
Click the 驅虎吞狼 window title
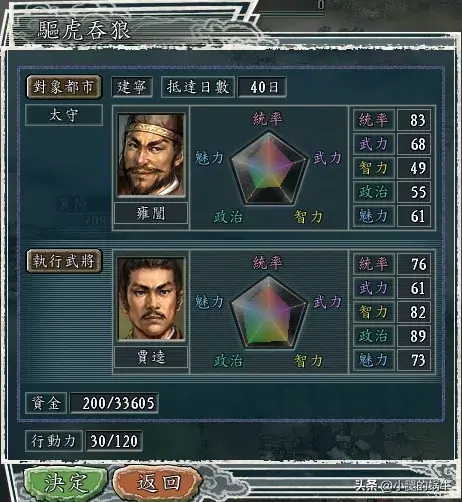pos(84,30)
